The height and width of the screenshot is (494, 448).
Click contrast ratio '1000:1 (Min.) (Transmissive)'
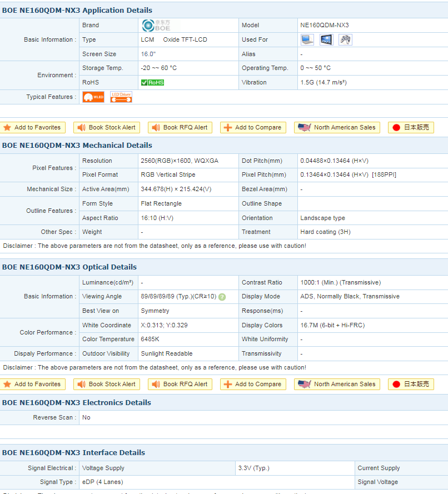pos(341,283)
